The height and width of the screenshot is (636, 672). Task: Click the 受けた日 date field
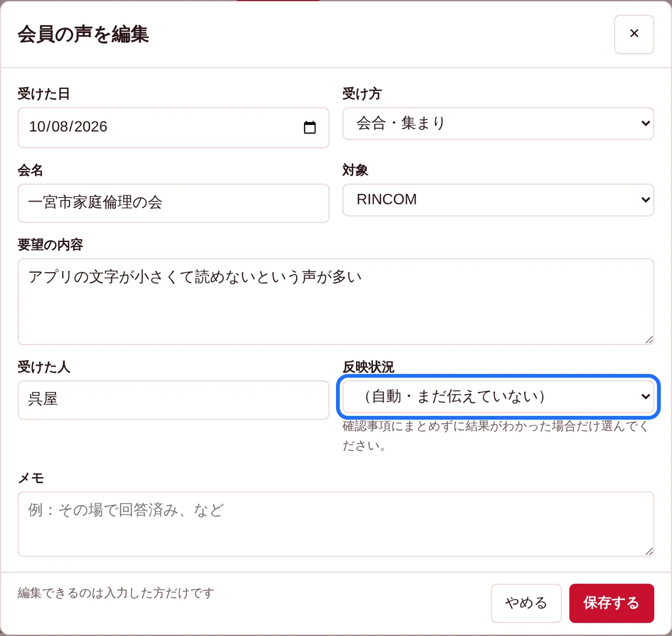pyautogui.click(x=174, y=128)
